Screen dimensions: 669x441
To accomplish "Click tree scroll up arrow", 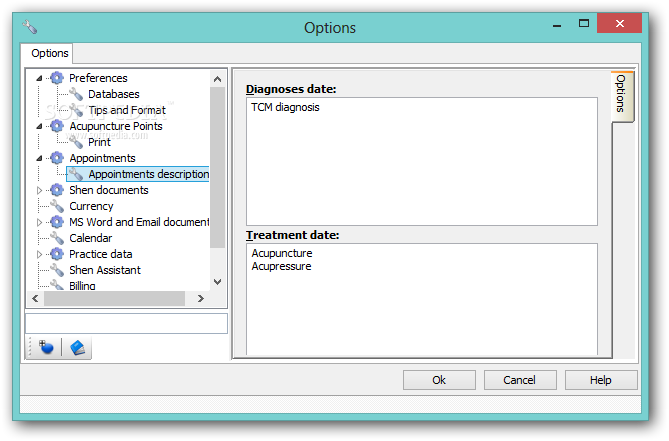I will 218,79.
